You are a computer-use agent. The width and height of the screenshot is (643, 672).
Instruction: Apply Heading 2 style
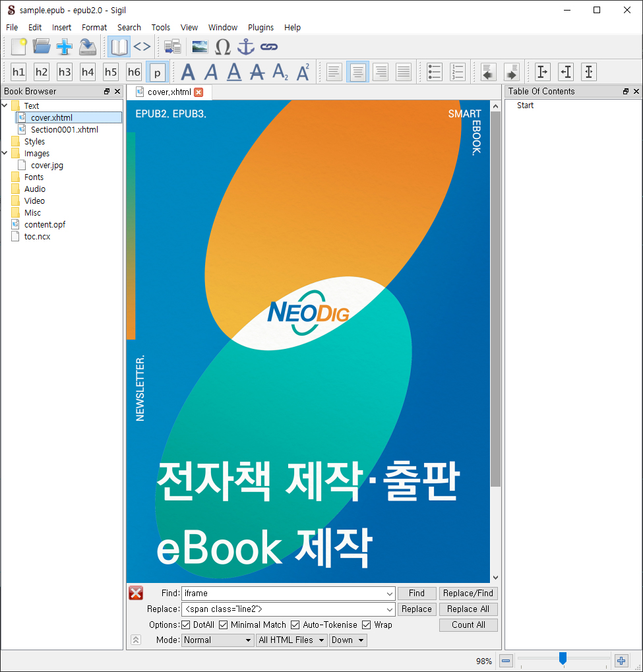(42, 72)
